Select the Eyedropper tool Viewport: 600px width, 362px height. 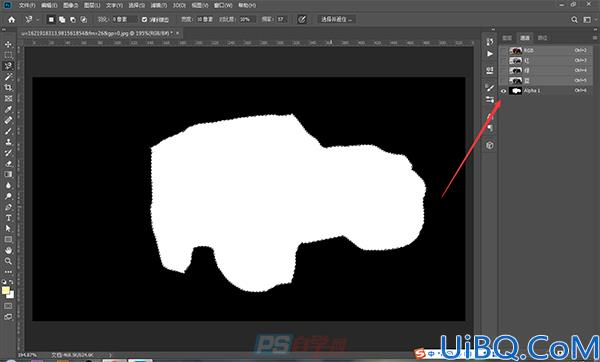click(x=8, y=109)
